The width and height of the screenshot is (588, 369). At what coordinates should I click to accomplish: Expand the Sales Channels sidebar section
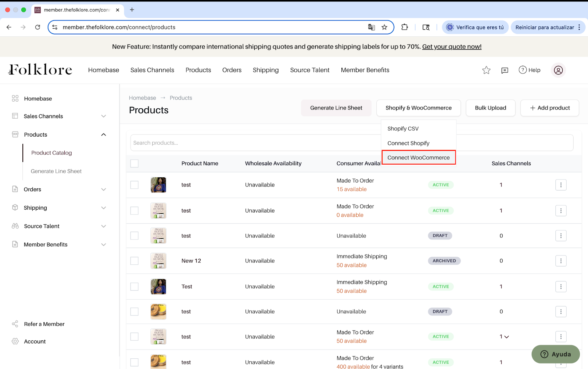pos(103,116)
